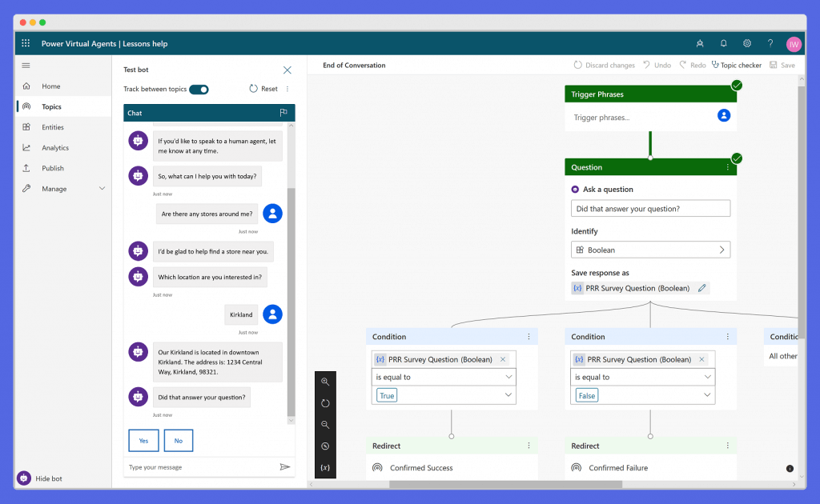Open Test bot more options menu
This screenshot has width=820, height=504.
click(x=287, y=89)
